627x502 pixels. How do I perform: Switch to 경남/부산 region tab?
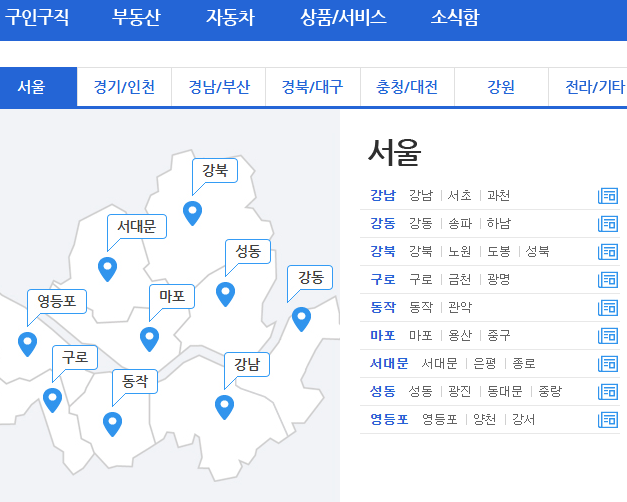pos(219,87)
